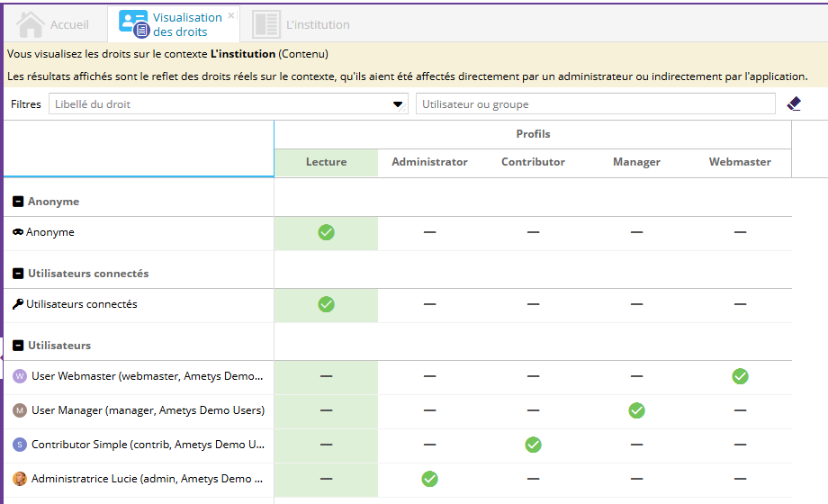Switch to the L'institution tab
The height and width of the screenshot is (504, 828).
pos(302,24)
